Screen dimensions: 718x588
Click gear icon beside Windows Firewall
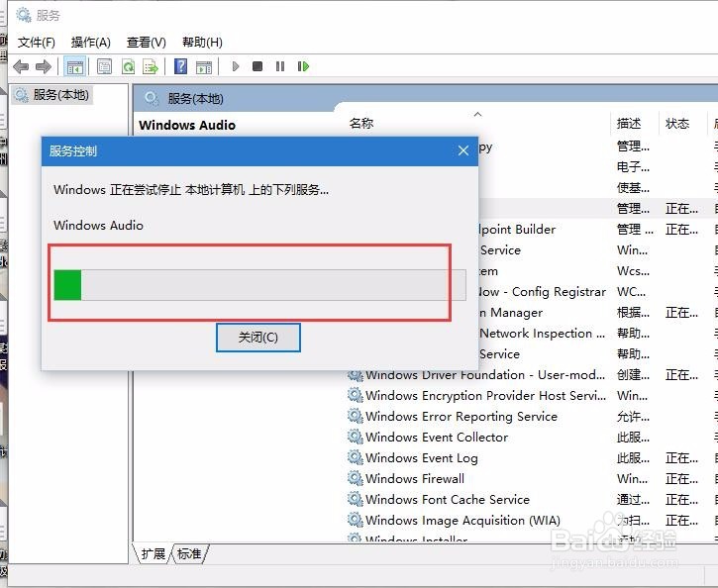[x=355, y=478]
